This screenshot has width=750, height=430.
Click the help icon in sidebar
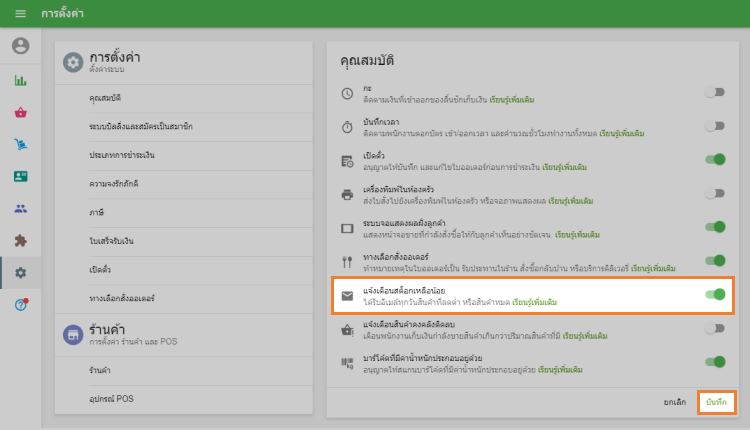(20, 304)
